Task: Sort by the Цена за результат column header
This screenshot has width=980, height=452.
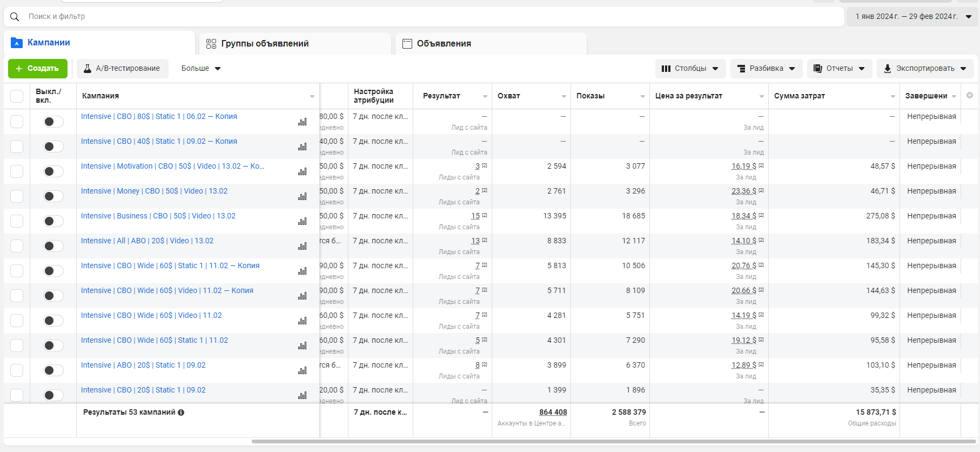Action: pos(709,96)
